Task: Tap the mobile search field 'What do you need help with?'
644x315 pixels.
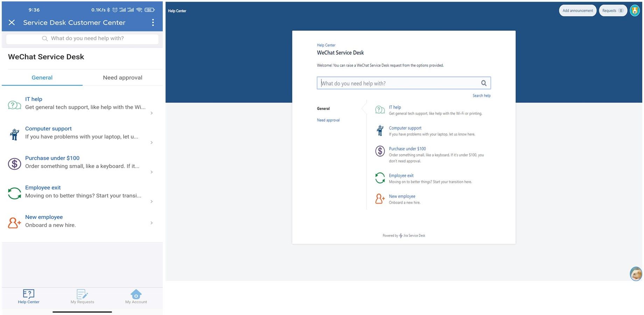Action: point(83,38)
